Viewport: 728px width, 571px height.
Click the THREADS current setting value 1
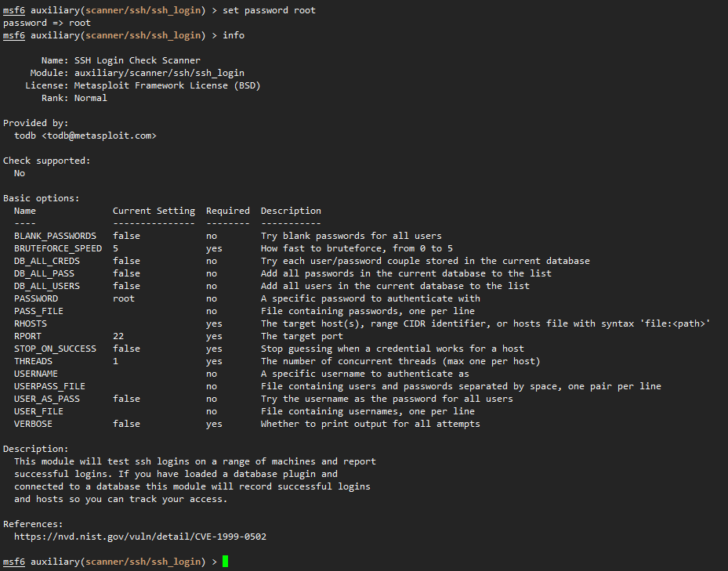[x=116, y=361]
